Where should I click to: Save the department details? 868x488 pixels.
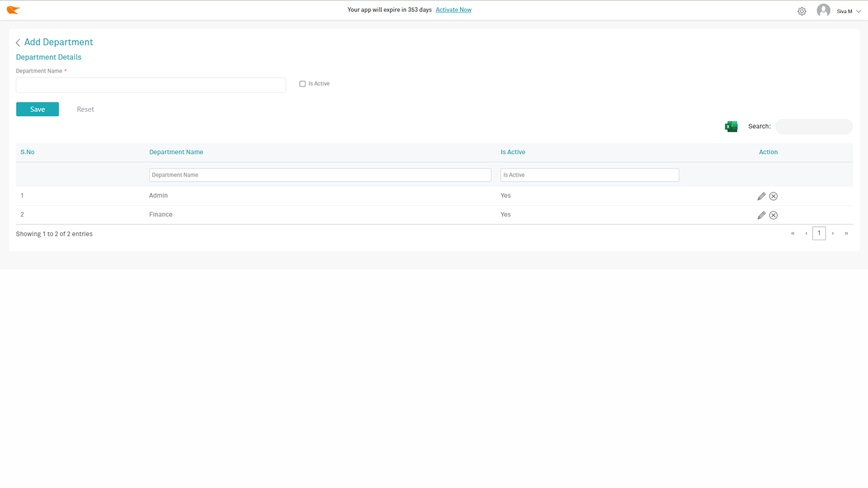click(37, 109)
